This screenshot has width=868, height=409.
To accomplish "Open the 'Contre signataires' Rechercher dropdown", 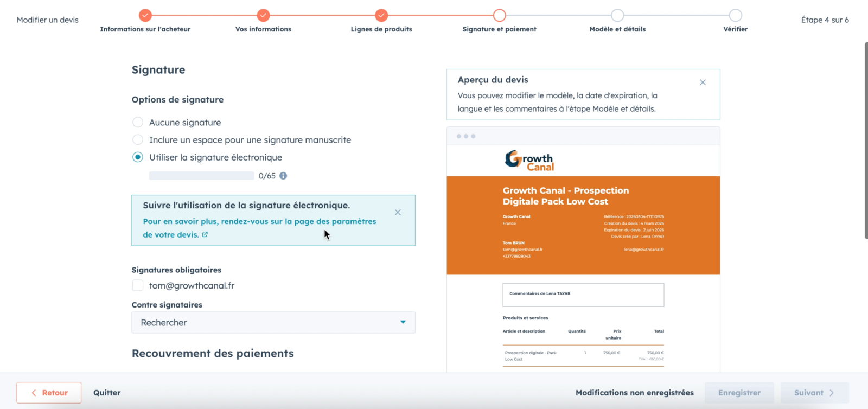I will [x=273, y=322].
